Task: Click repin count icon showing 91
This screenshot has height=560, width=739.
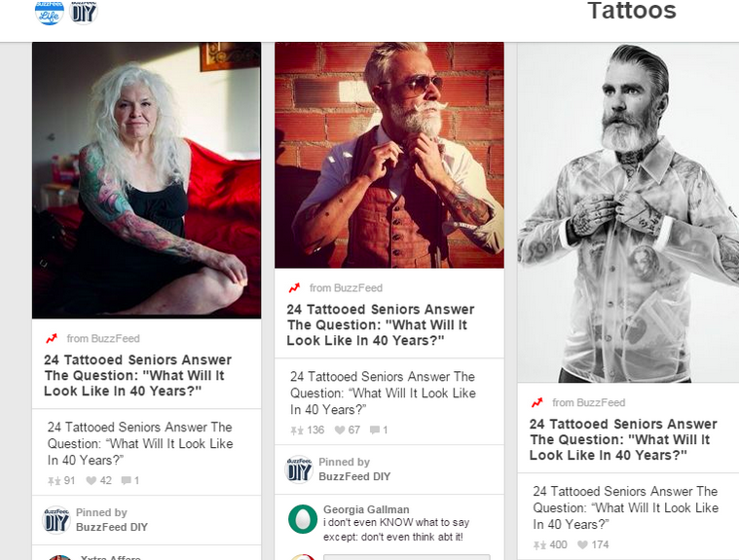Action: 53,480
